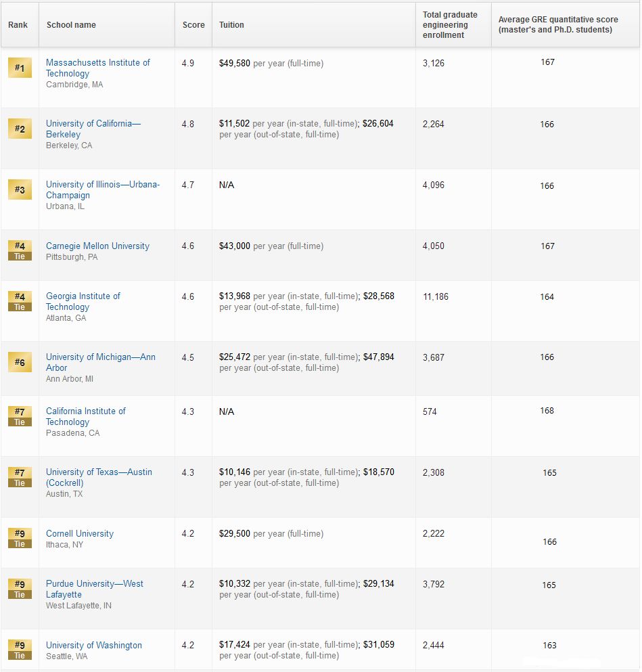
Task: Click the #6 rank badge
Action: (x=20, y=362)
